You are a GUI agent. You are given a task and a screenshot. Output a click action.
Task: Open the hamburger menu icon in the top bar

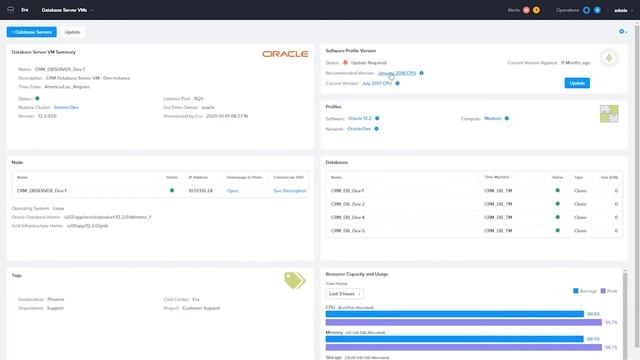click(11, 9)
